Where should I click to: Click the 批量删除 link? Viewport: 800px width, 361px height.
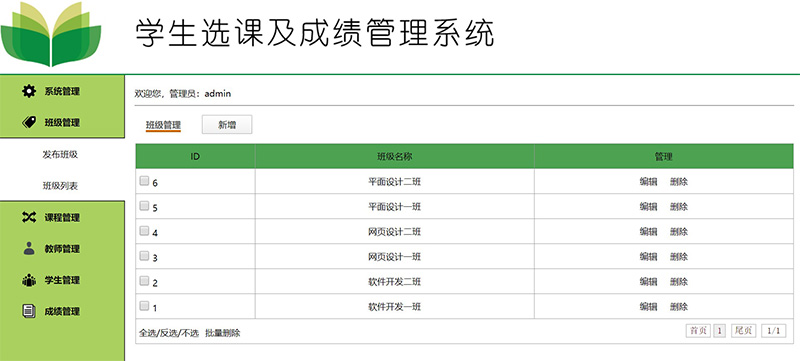pyautogui.click(x=223, y=333)
